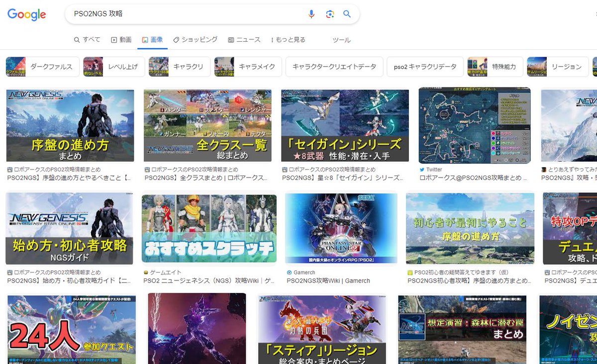Open the 「セイガイン」シリーズ thumbnail

click(345, 125)
